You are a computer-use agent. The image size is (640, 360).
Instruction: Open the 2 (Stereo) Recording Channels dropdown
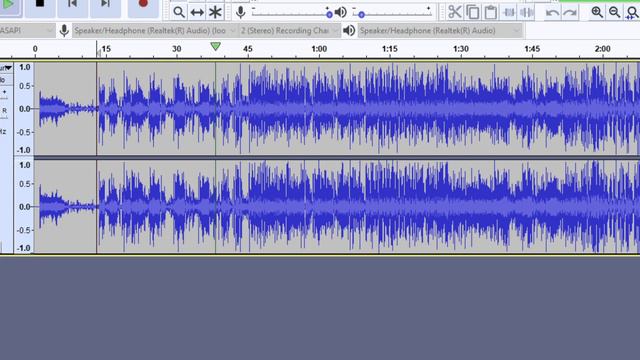[x=289, y=31]
